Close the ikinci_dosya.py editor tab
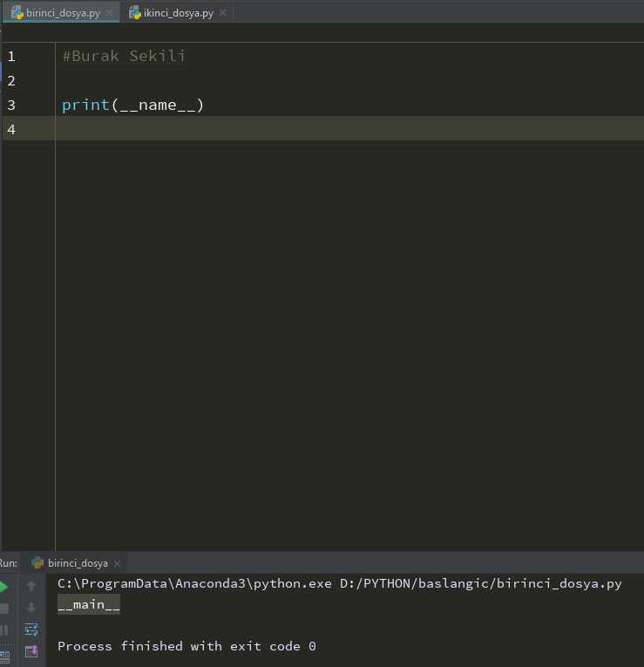The width and height of the screenshot is (644, 667). [x=223, y=13]
